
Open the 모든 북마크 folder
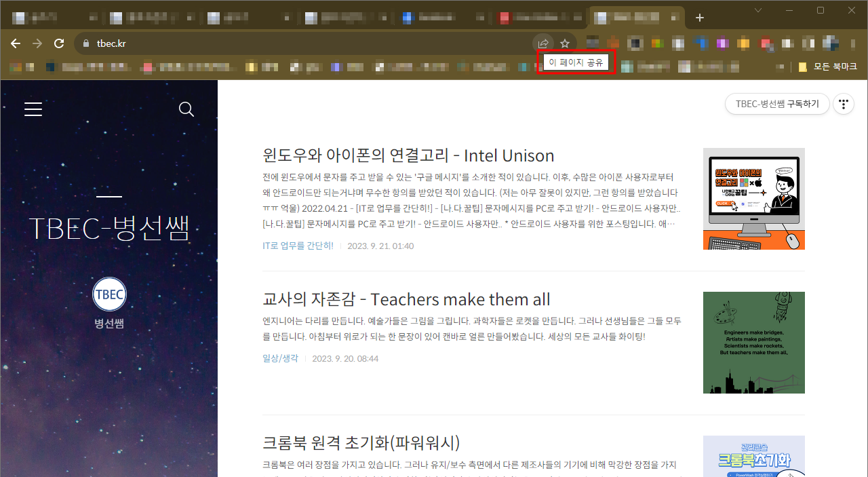827,66
